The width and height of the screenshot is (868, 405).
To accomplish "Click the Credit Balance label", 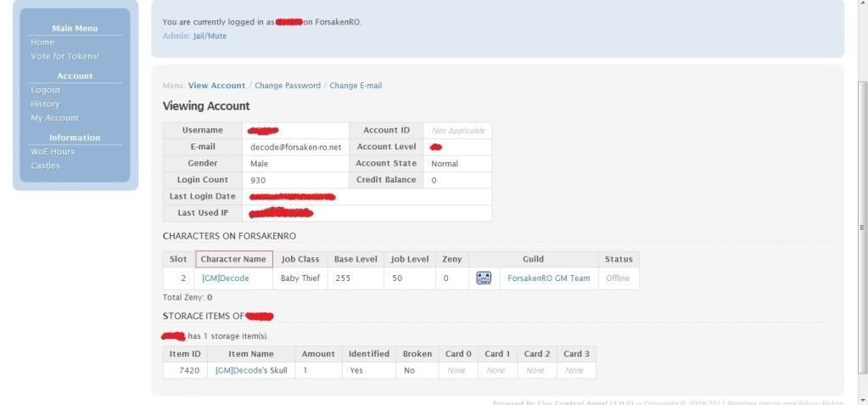I will click(386, 179).
